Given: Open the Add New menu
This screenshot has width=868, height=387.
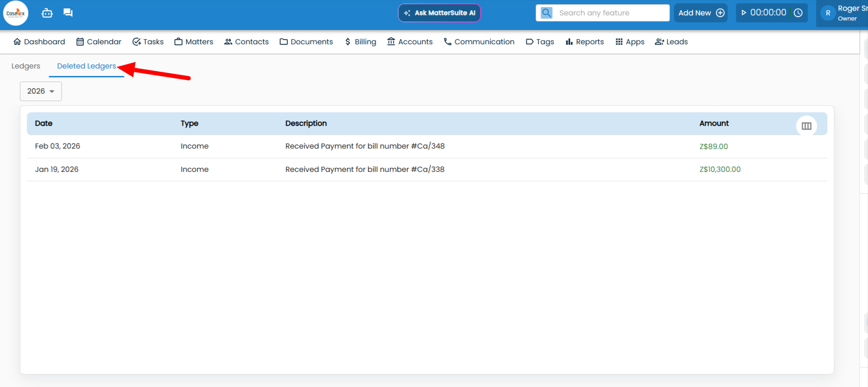Looking at the screenshot, I should pyautogui.click(x=701, y=13).
